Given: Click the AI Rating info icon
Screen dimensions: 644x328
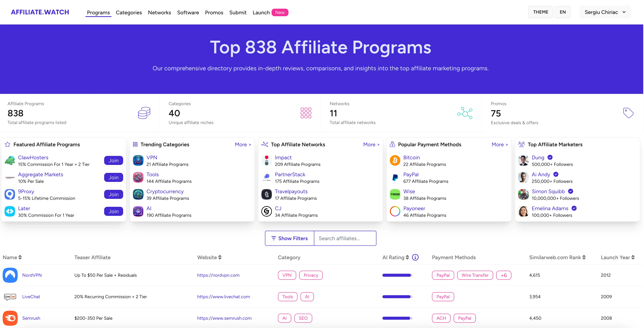Looking at the screenshot, I should [x=415, y=257].
